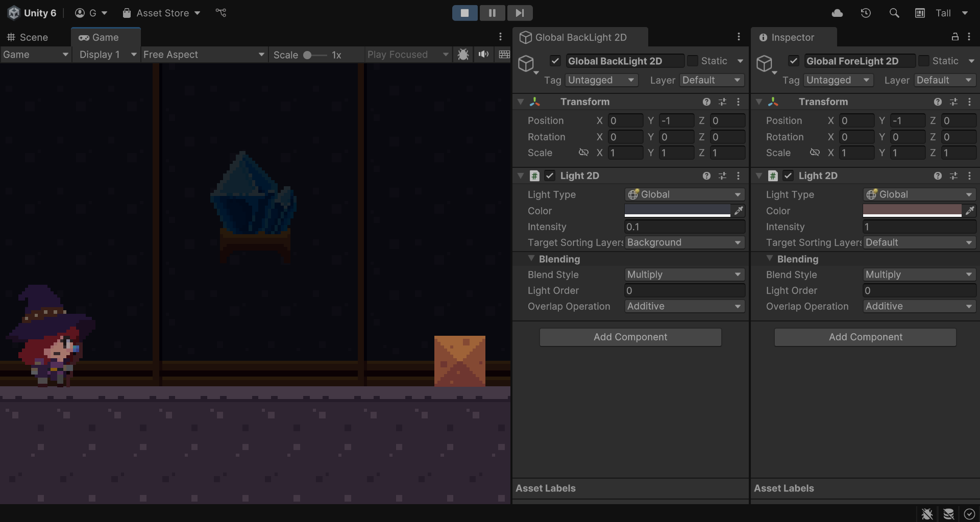Lock the Inspector panel with the padlock icon
The image size is (980, 522).
[955, 37]
